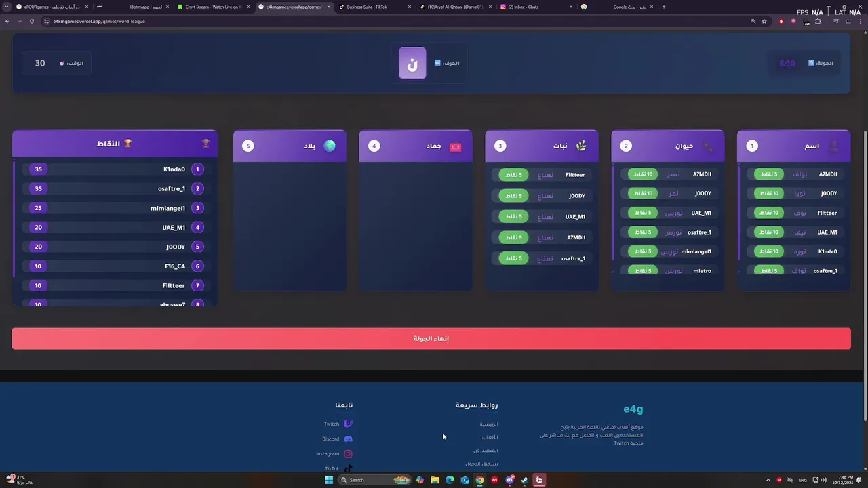Screen dimensions: 868x488
Task: Click the 'إنهاء الجولة' end round button
Action: tap(431, 339)
